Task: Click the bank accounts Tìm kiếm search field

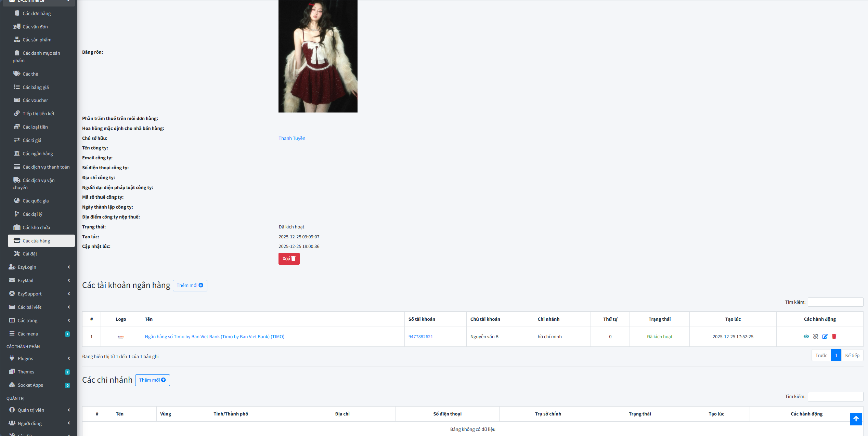Action: pos(835,302)
